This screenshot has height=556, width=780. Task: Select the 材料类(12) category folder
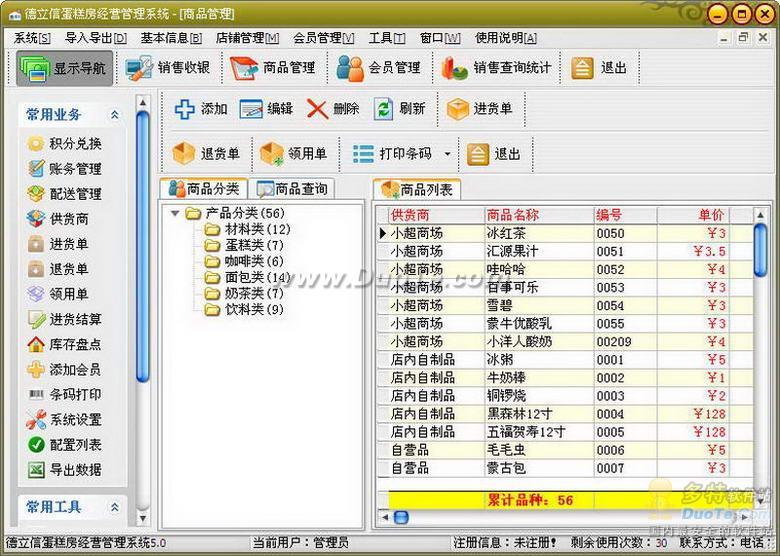coord(248,229)
